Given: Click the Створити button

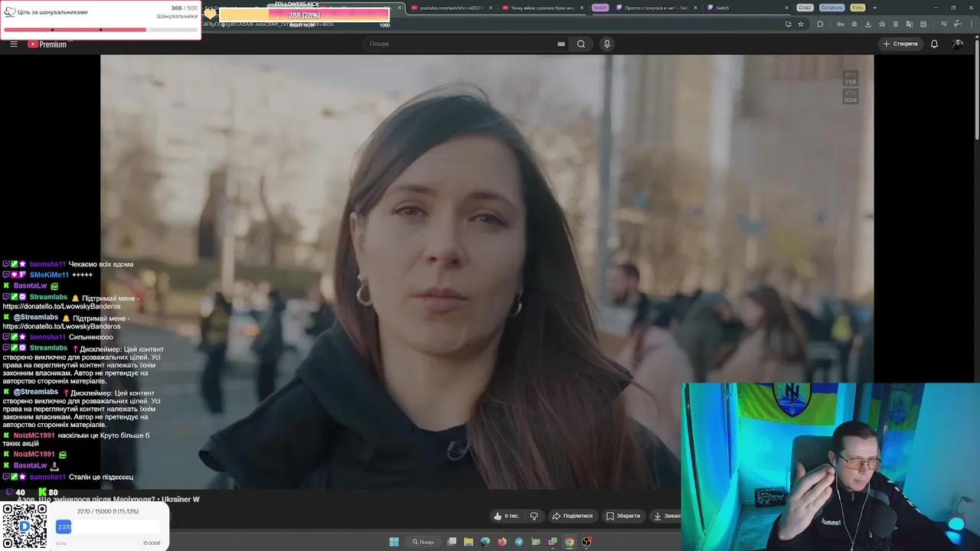Looking at the screenshot, I should click(x=900, y=44).
